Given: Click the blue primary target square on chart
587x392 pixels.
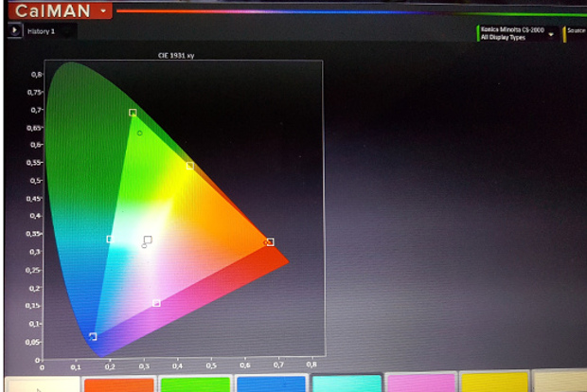Looking at the screenshot, I should tap(93, 336).
